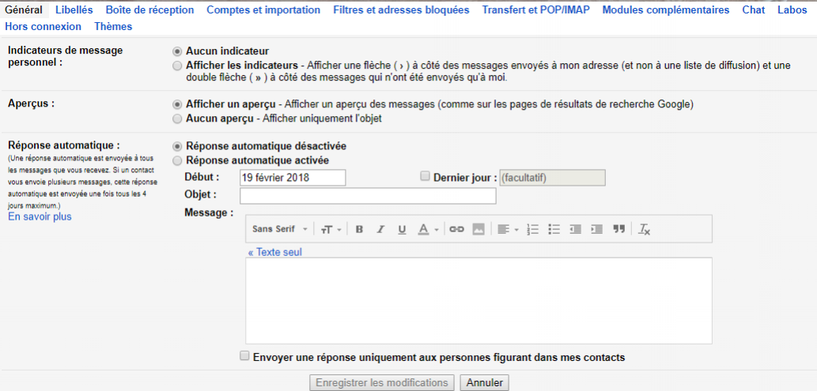Click En savoir plus link
Viewport: 817px width, 391px height.
(x=40, y=216)
